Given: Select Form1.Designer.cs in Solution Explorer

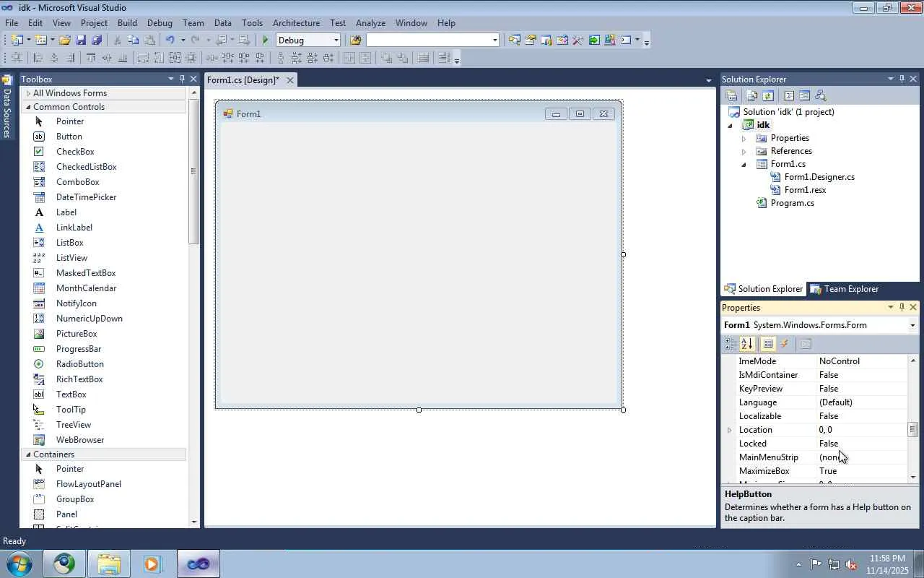Looking at the screenshot, I should [819, 177].
